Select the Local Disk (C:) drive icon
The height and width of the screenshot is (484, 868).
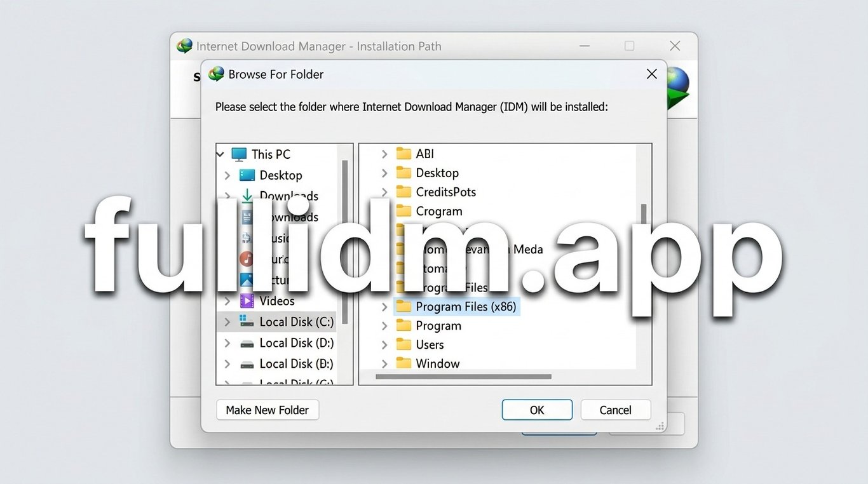(247, 322)
